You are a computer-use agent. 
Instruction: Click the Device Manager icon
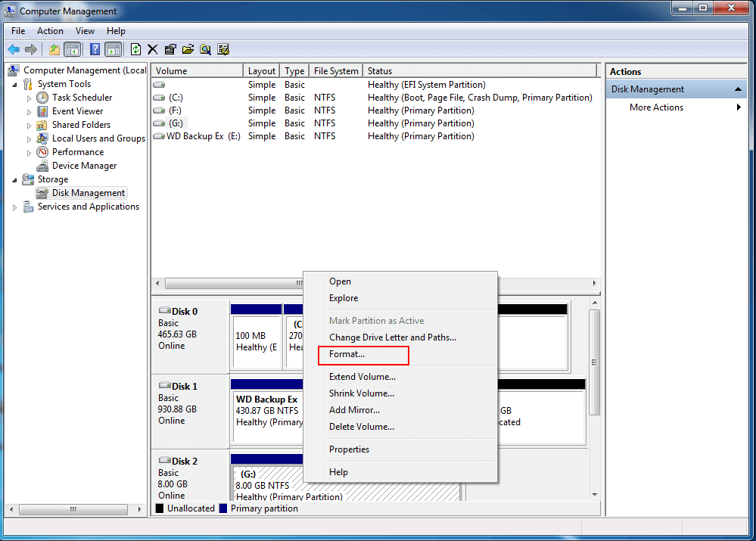pos(42,166)
